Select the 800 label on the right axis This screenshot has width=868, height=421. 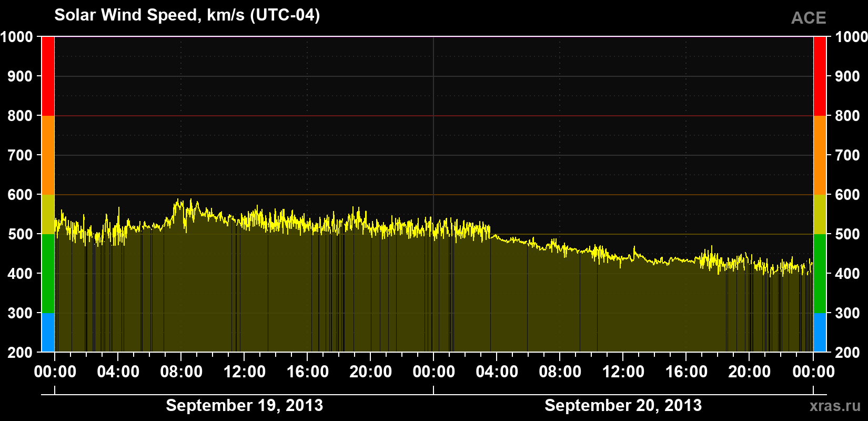[x=847, y=116]
